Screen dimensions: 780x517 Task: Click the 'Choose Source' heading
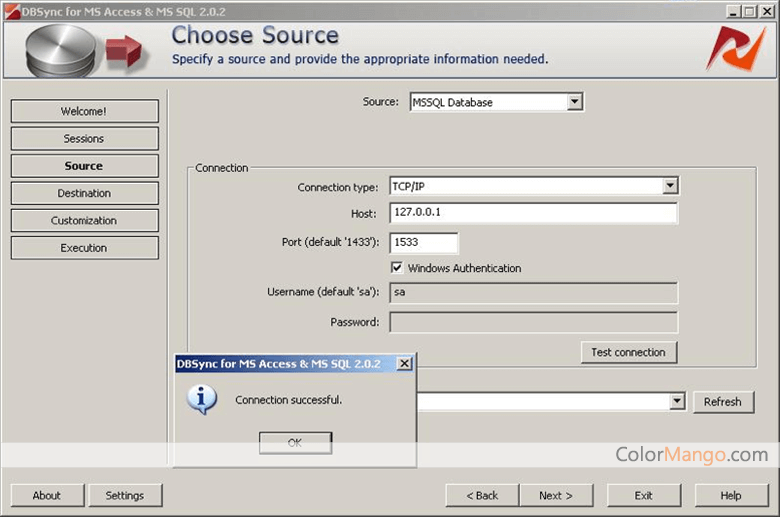[255, 35]
